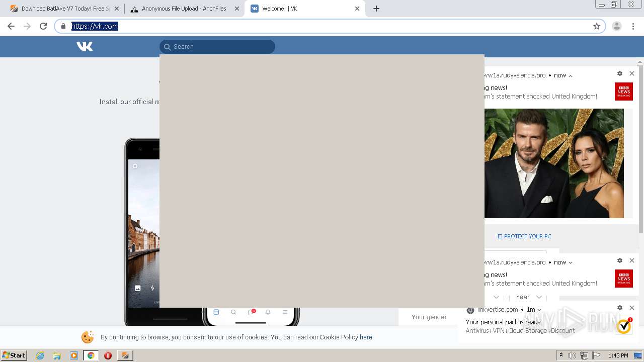Image resolution: width=644 pixels, height=362 pixels.
Task: View site security lock info
Action: pos(63,26)
